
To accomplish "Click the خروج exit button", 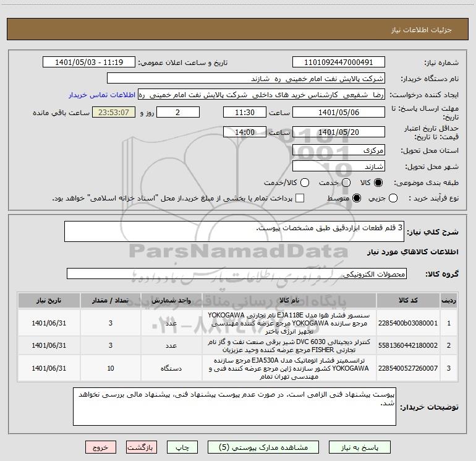I will pyautogui.click(x=101, y=447).
